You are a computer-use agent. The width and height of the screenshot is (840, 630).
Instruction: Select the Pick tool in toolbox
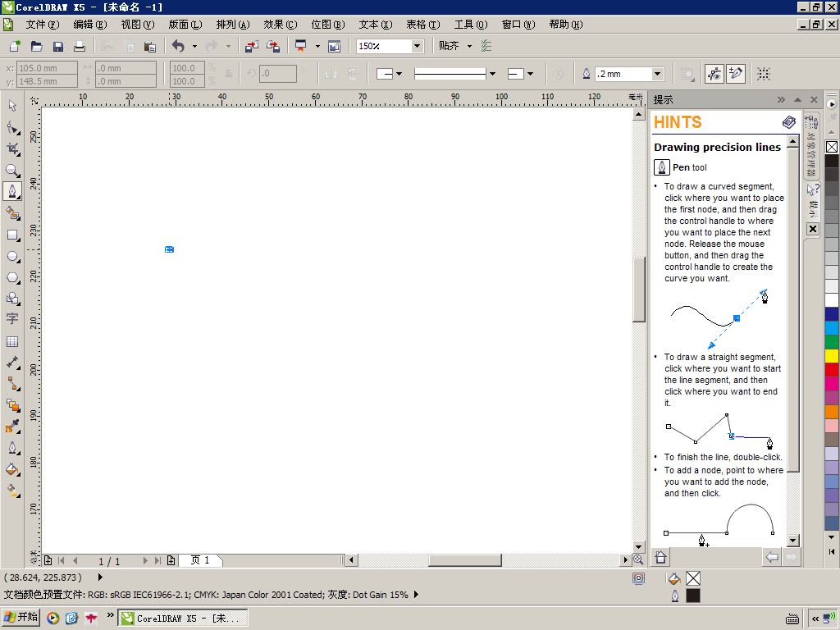(12, 106)
